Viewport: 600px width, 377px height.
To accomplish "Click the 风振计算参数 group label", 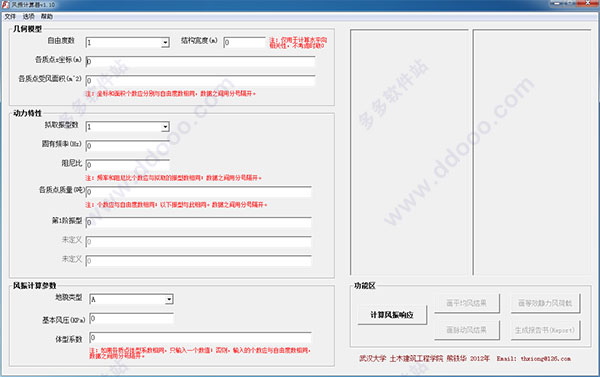I will 34,286.
